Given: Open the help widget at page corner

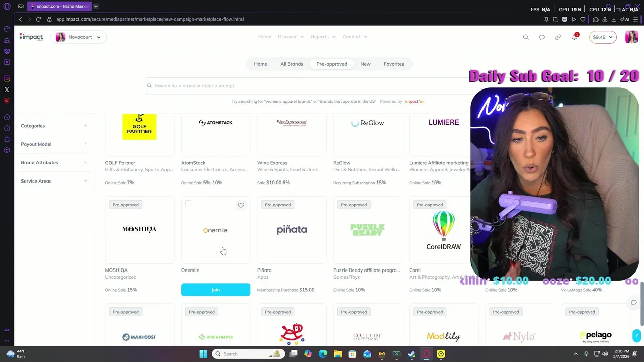Looking at the screenshot, I should pos(637,335).
